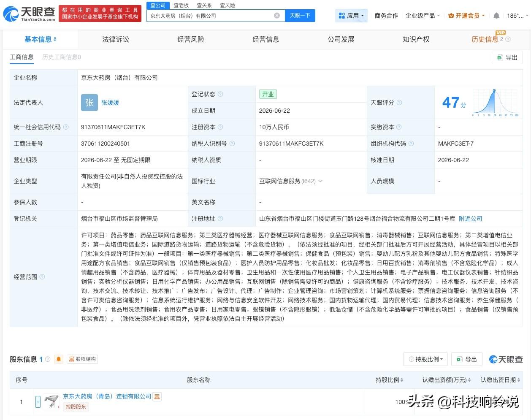Expand the 开通会员 dropdown

click(x=466, y=16)
